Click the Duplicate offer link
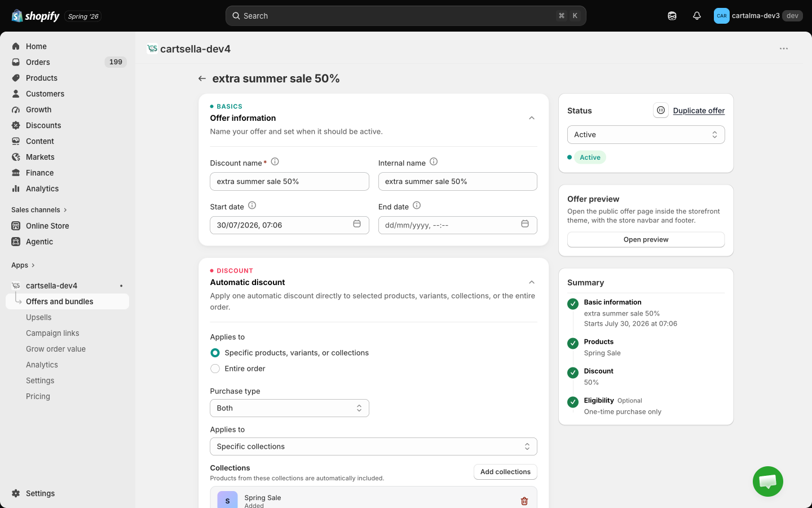This screenshot has height=508, width=812. 699,111
